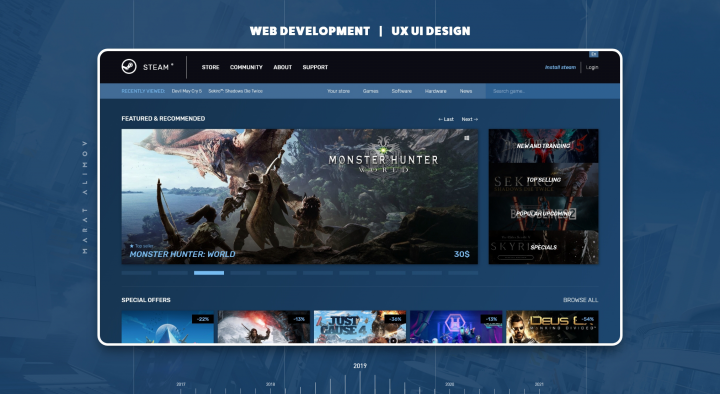Image resolution: width=720 pixels, height=394 pixels.
Task: Click the Login link
Action: point(592,67)
